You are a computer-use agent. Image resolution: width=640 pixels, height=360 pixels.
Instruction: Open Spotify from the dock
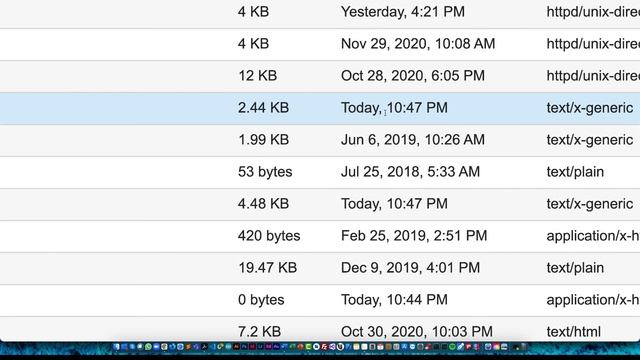(x=452, y=347)
